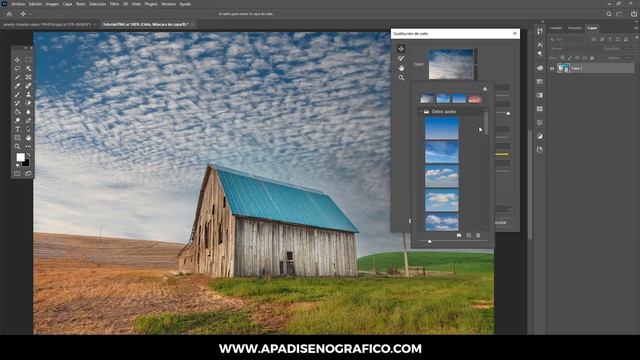Select the Sky Move tool in the dialog
This screenshot has width=640, height=360.
(x=401, y=49)
